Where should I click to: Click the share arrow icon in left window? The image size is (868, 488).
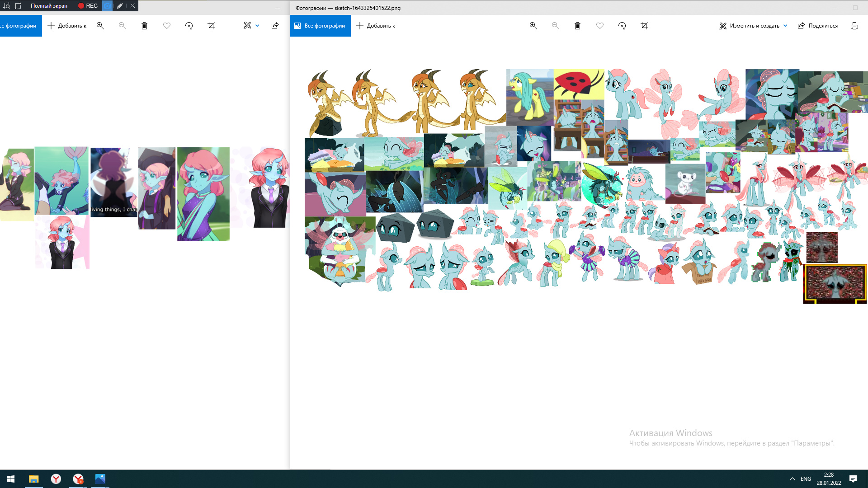275,26
